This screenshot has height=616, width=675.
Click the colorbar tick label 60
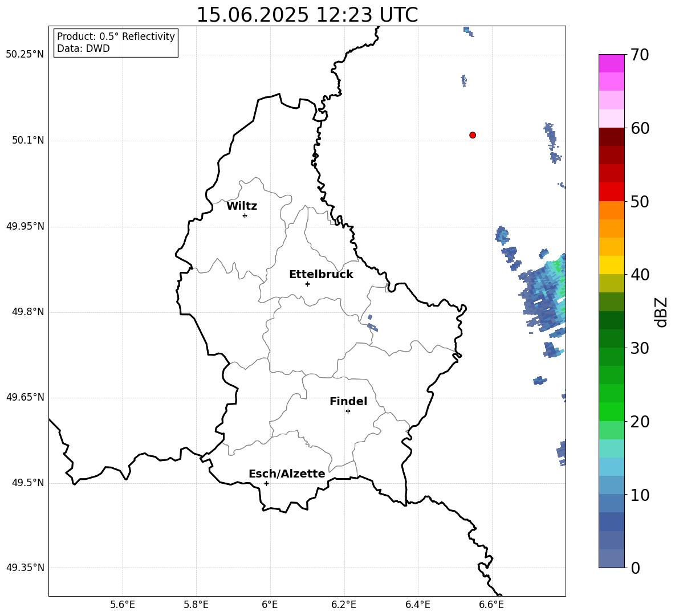tap(639, 128)
